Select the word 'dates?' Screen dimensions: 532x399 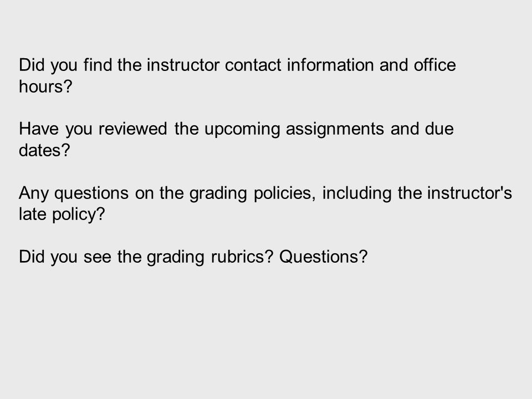coord(44,150)
